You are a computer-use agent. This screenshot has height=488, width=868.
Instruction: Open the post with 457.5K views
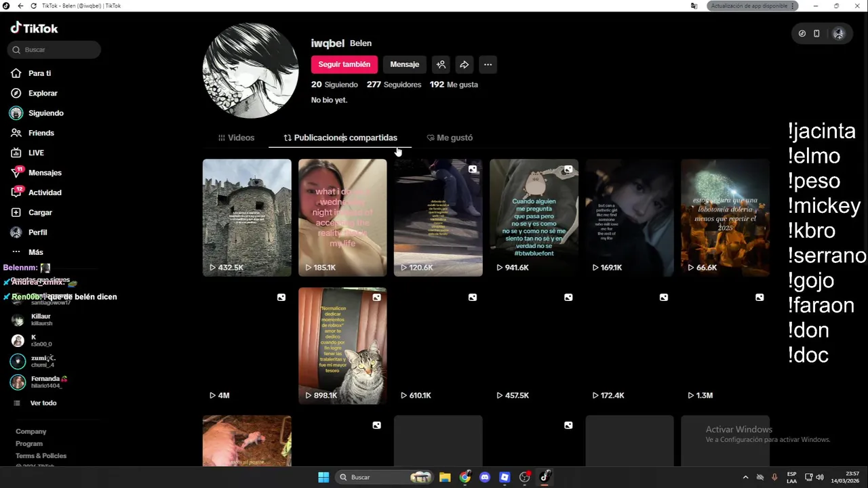[x=534, y=346]
